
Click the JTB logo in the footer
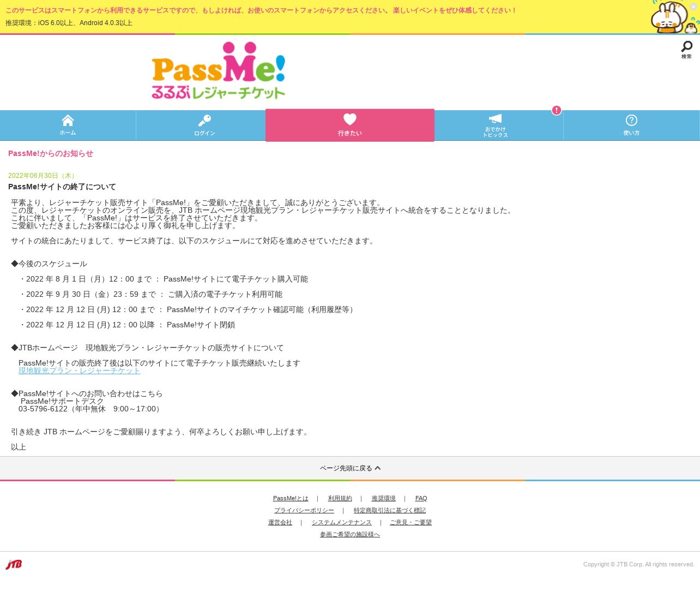(14, 564)
